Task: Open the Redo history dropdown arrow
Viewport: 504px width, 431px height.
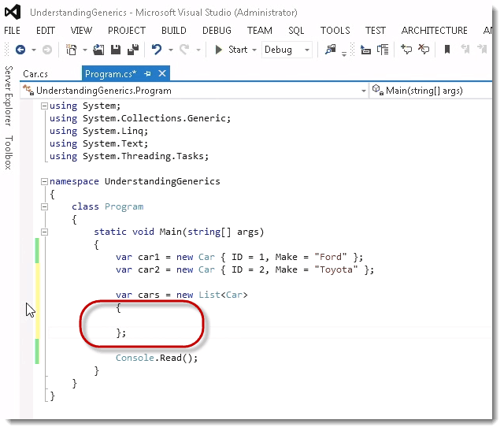Action: tap(198, 50)
